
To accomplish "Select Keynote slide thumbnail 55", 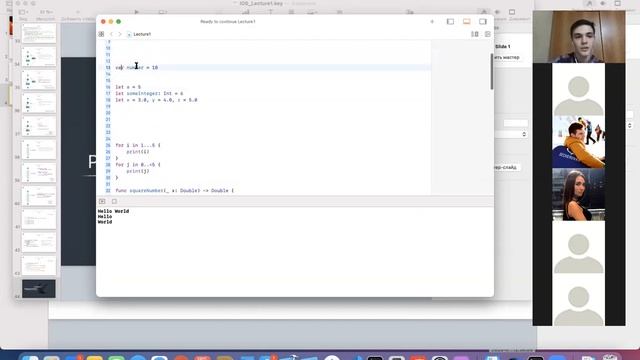I will 39,80.
